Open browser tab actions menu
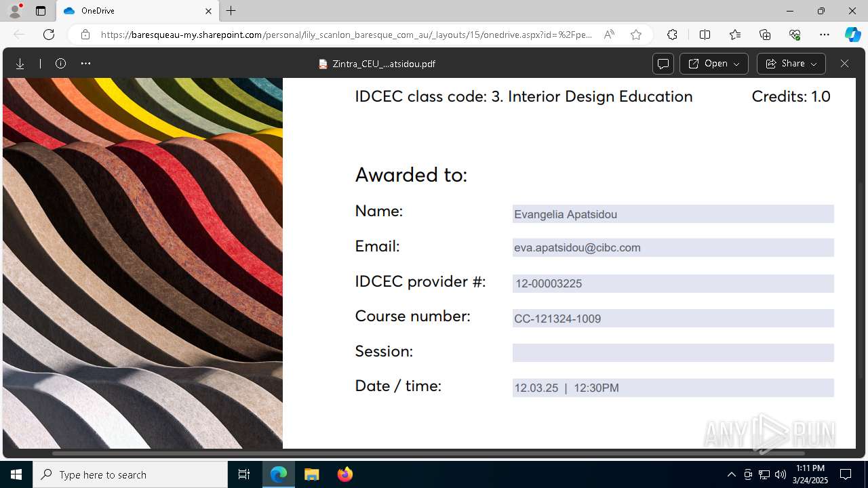Screen dimensions: 868x488 pos(41,11)
